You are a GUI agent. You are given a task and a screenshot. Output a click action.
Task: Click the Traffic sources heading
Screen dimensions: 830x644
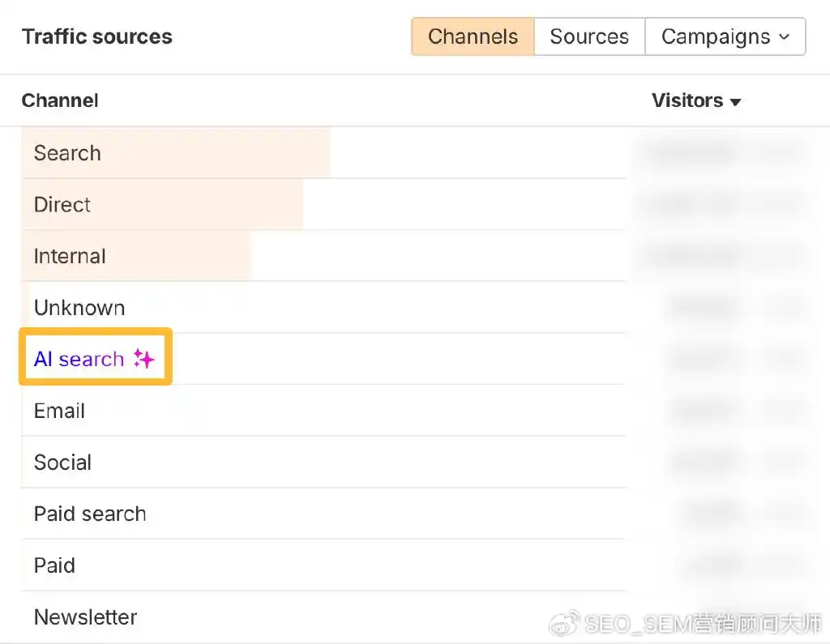[x=96, y=36]
